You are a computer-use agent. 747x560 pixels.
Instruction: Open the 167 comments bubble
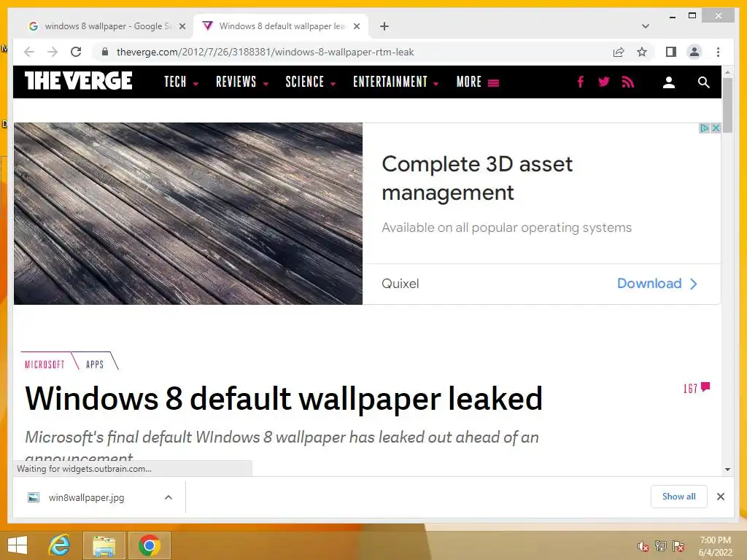tap(697, 389)
